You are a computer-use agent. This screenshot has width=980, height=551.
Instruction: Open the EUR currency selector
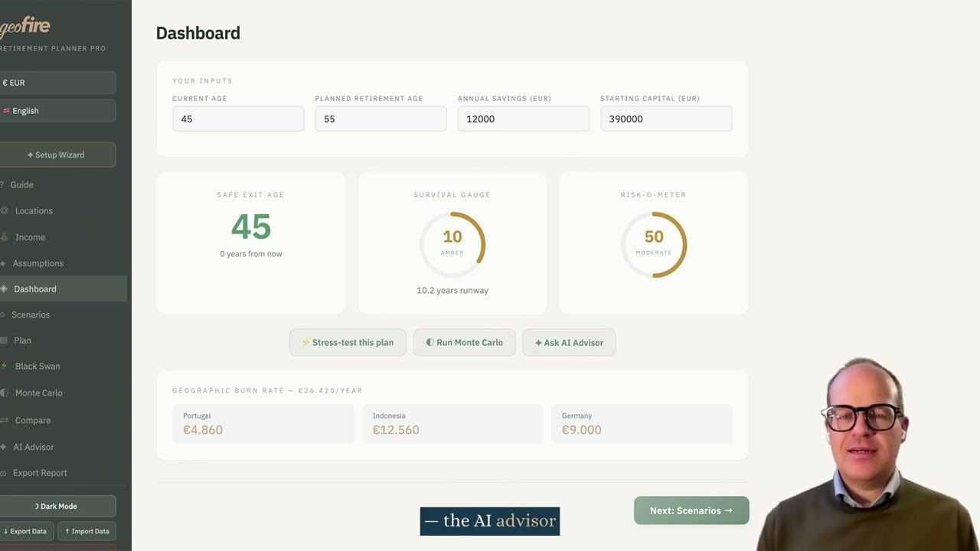pos(57,83)
